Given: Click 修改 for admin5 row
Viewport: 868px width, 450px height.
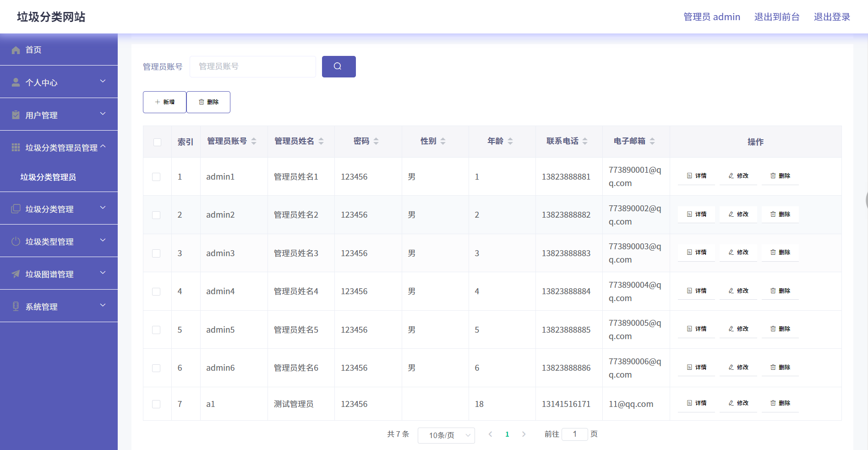Looking at the screenshot, I should click(738, 329).
